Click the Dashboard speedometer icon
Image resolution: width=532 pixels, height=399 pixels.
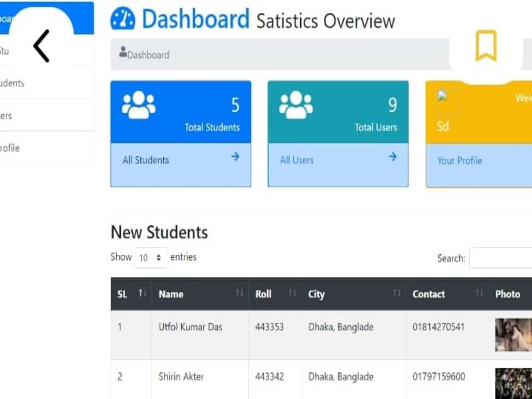click(x=123, y=19)
